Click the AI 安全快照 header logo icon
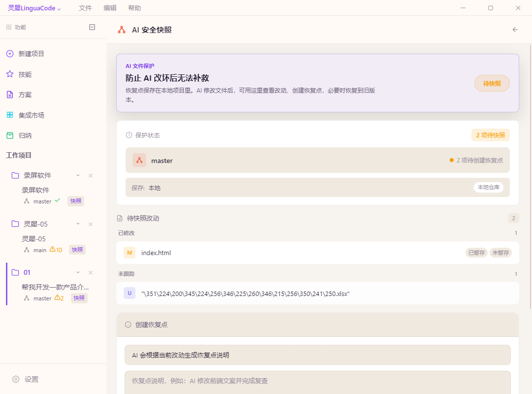Viewport: 532px width, 394px height. 122,30
